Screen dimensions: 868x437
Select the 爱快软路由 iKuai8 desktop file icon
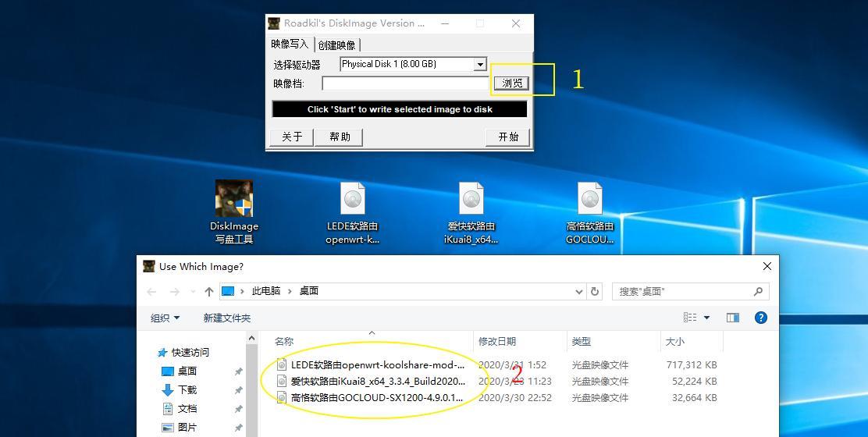pyautogui.click(x=471, y=213)
